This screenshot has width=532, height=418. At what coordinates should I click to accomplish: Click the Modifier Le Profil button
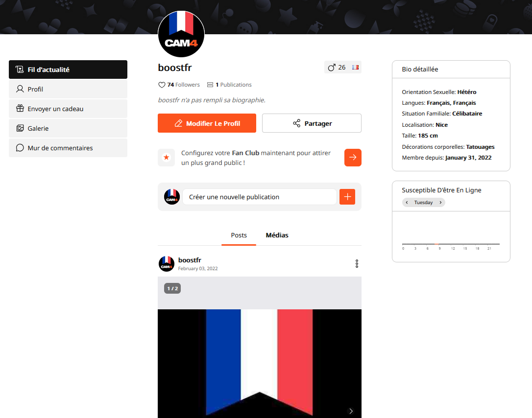207,123
